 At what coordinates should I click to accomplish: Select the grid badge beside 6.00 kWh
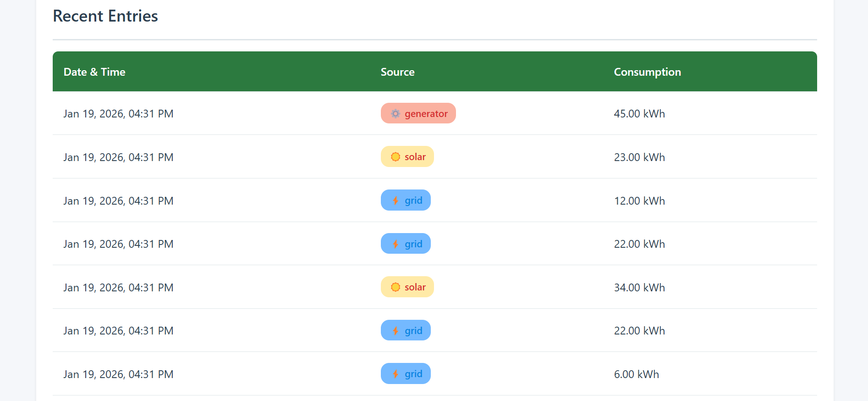pyautogui.click(x=406, y=374)
